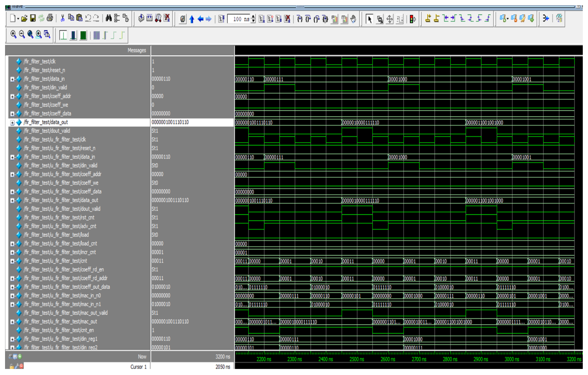Toggle the traffic light stop-drawing button
The height and width of the screenshot is (375, 588).
413,19
